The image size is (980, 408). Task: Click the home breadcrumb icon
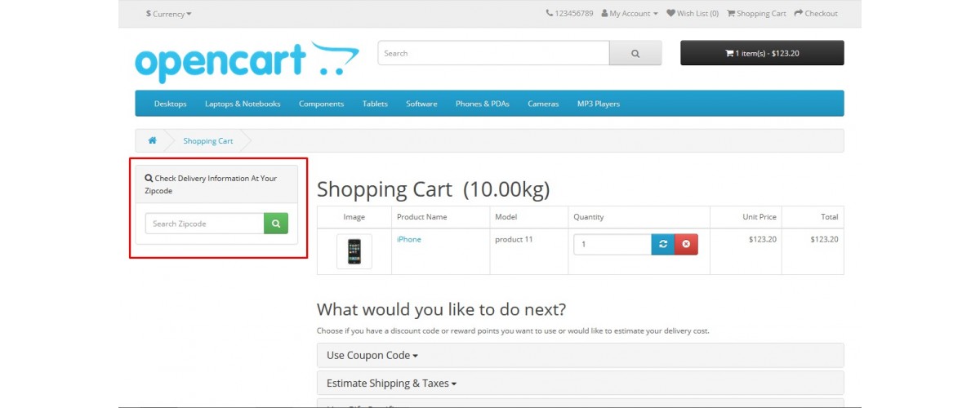point(152,140)
